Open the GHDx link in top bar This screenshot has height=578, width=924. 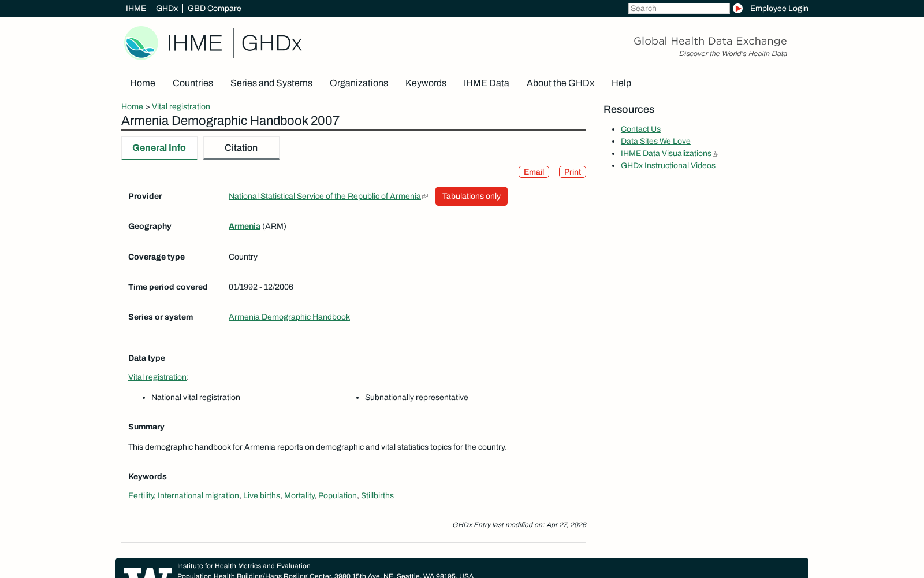[167, 8]
